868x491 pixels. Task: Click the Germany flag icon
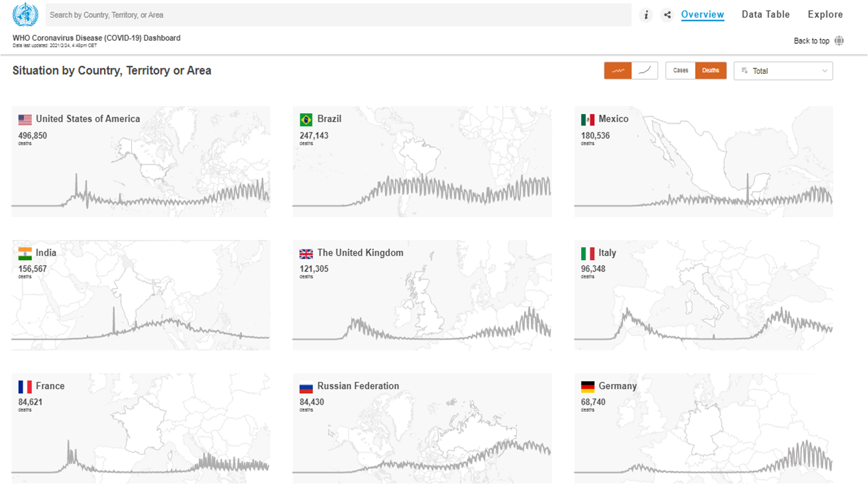(x=587, y=387)
